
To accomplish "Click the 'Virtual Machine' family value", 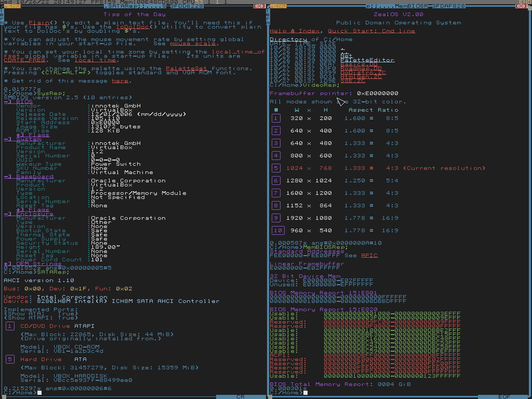I will coord(122,172).
